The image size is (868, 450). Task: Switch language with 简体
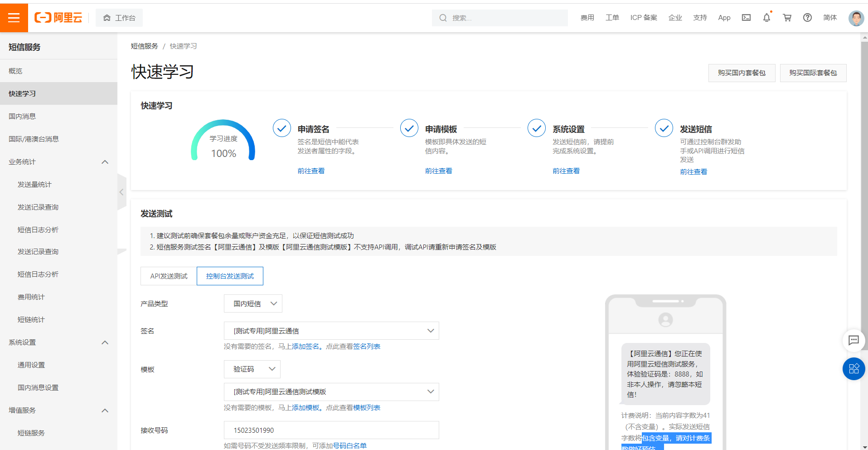(x=830, y=18)
